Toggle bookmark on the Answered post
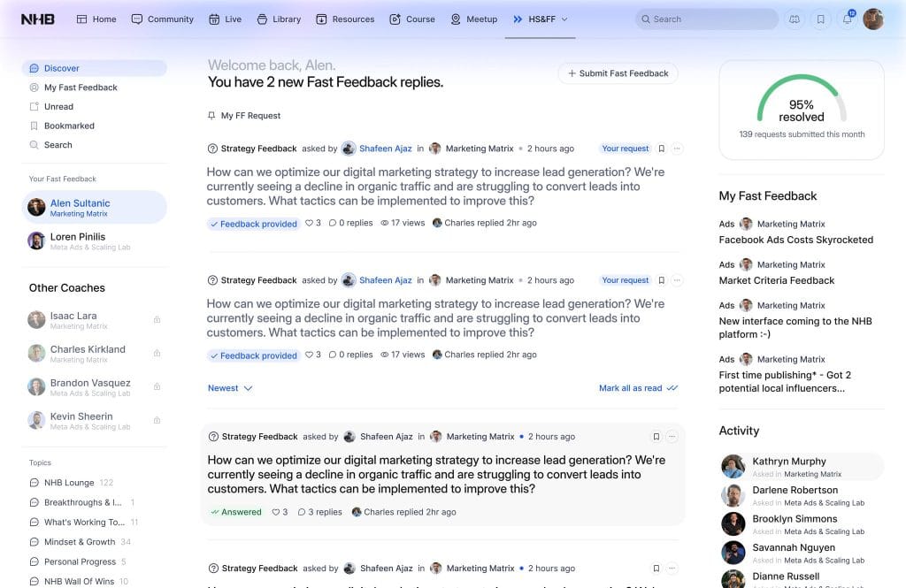The width and height of the screenshot is (906, 588). coord(656,437)
